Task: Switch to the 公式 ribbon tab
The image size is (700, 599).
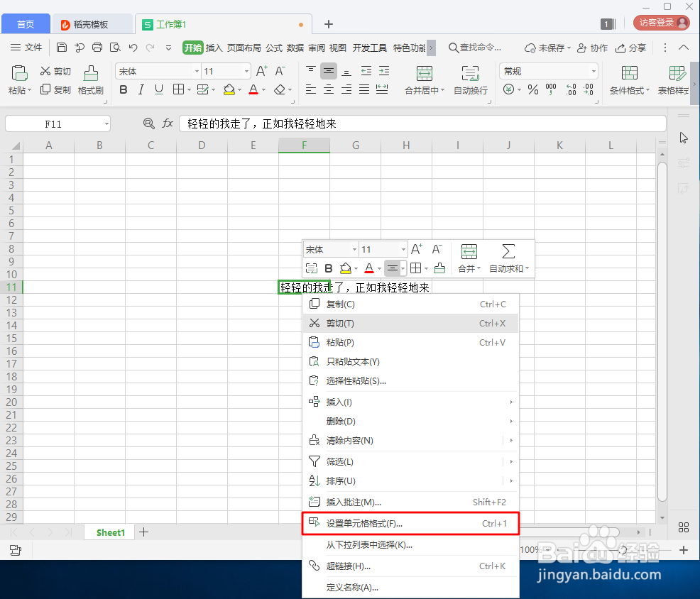Action: pyautogui.click(x=273, y=48)
